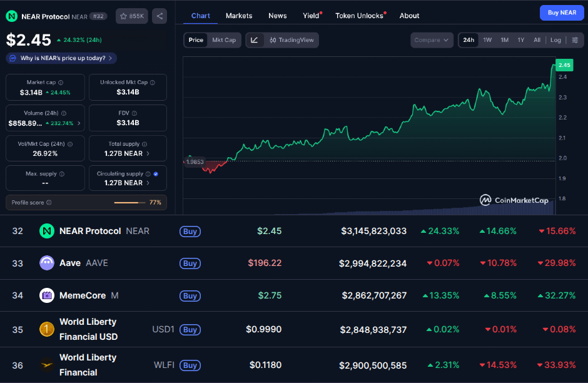588x383 pixels.
Task: Click the star icon to watchlist NEAR
Action: (x=123, y=16)
